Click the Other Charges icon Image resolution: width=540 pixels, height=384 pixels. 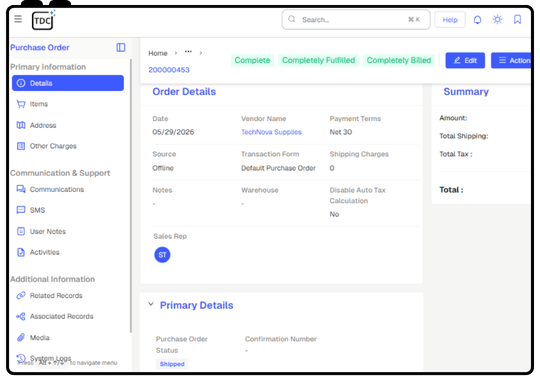pyautogui.click(x=21, y=146)
